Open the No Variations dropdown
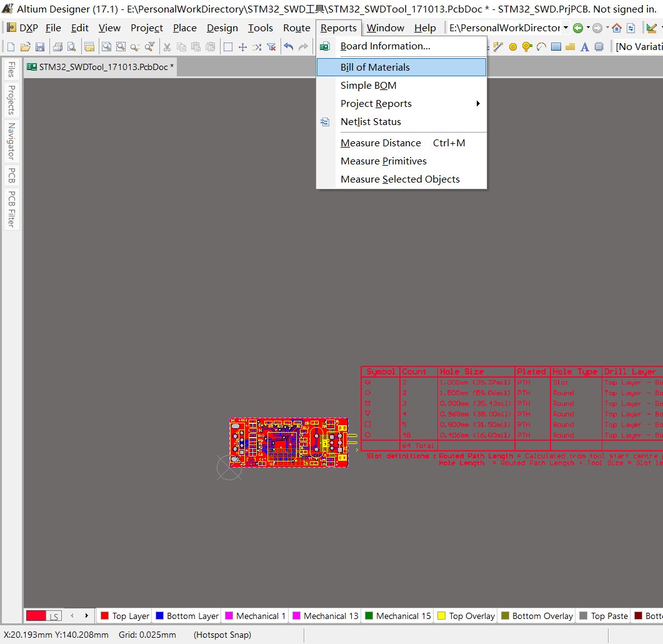Viewport: 663px width, 644px height. (639, 47)
